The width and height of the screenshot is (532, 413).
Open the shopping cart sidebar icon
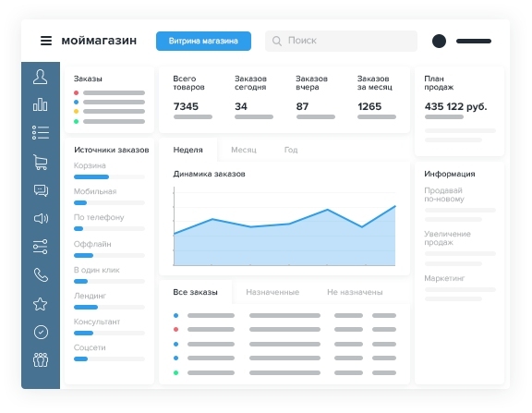click(x=41, y=162)
